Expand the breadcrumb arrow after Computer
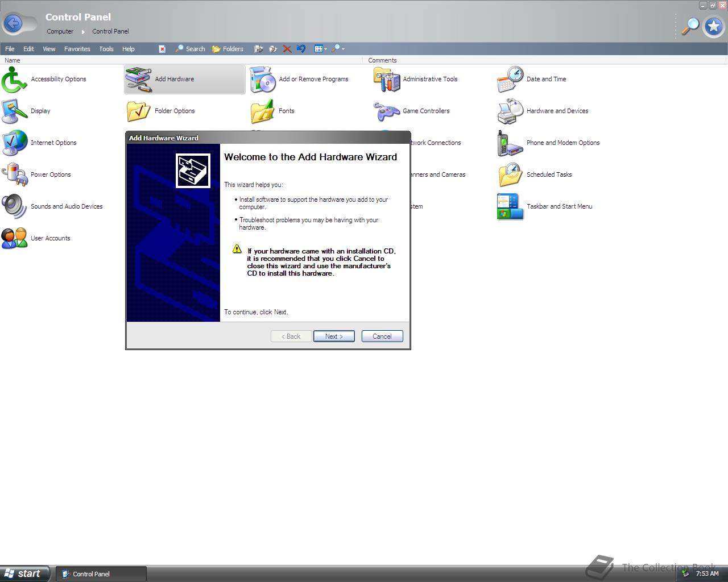The image size is (728, 582). click(x=83, y=32)
